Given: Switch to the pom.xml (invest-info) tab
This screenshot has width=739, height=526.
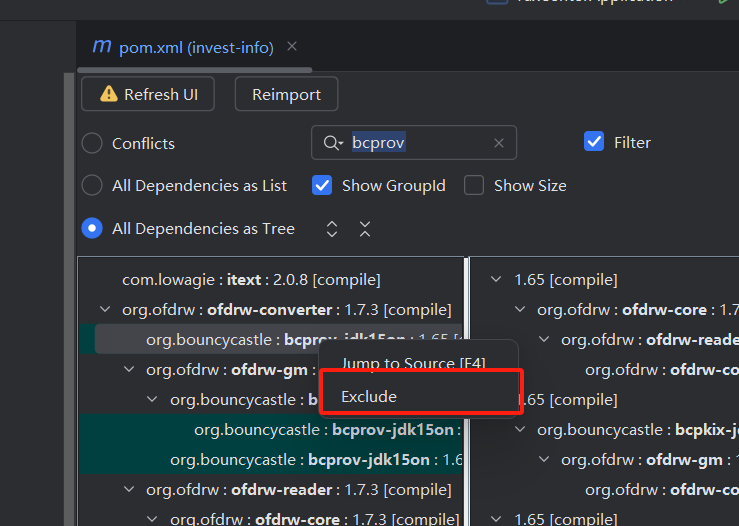Looking at the screenshot, I should 196,48.
